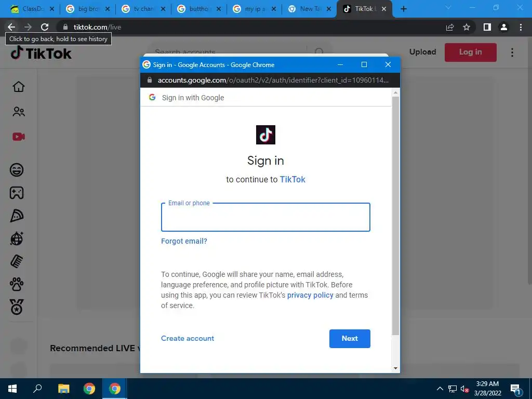Close the New Tab tab

click(x=328, y=9)
